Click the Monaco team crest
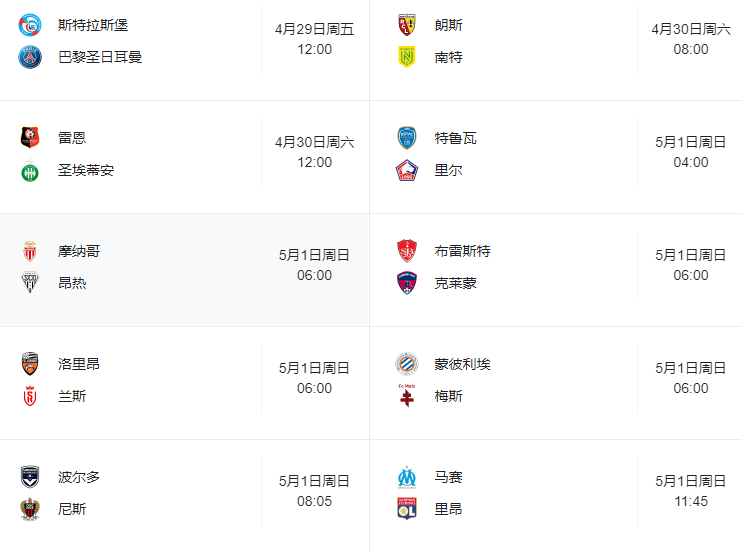Screen dimensions: 742x551 pos(30,251)
